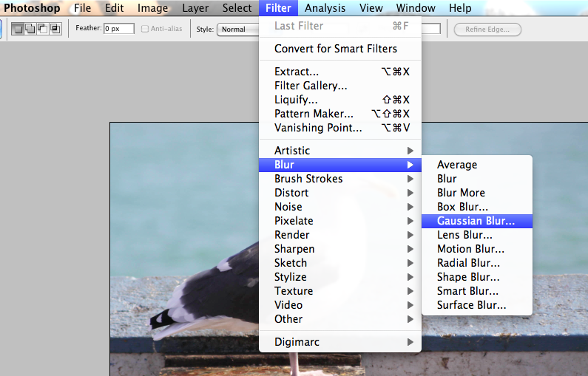Open the Window menu
588x376 pixels.
click(416, 8)
